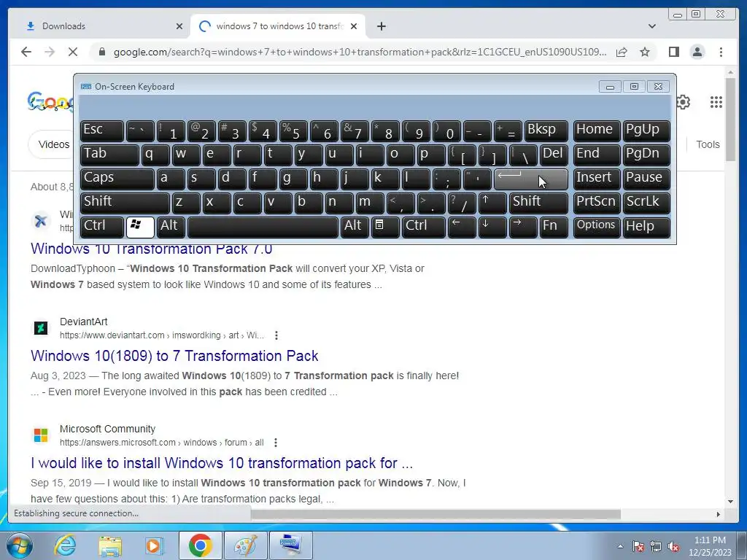Open Windows Media Player from the taskbar

pos(154,545)
